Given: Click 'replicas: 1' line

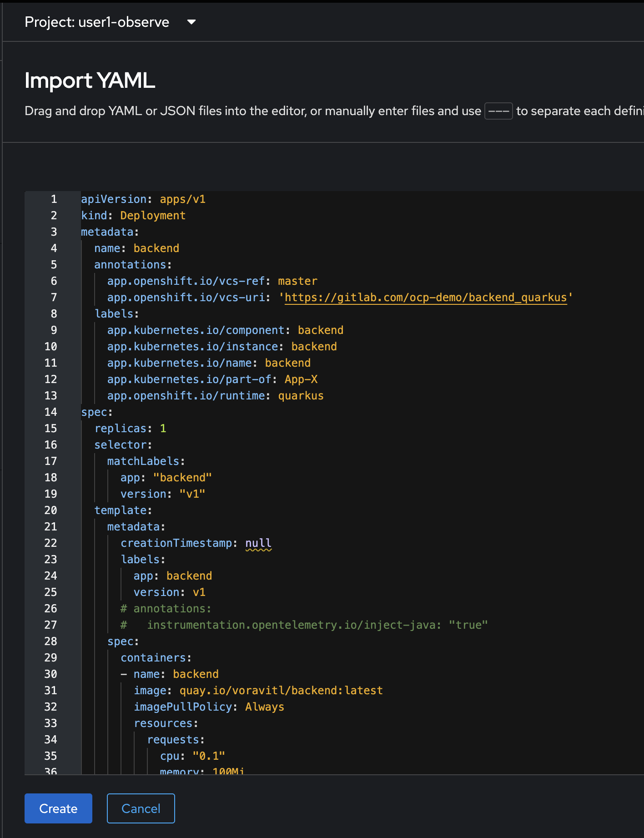Looking at the screenshot, I should coord(130,429).
